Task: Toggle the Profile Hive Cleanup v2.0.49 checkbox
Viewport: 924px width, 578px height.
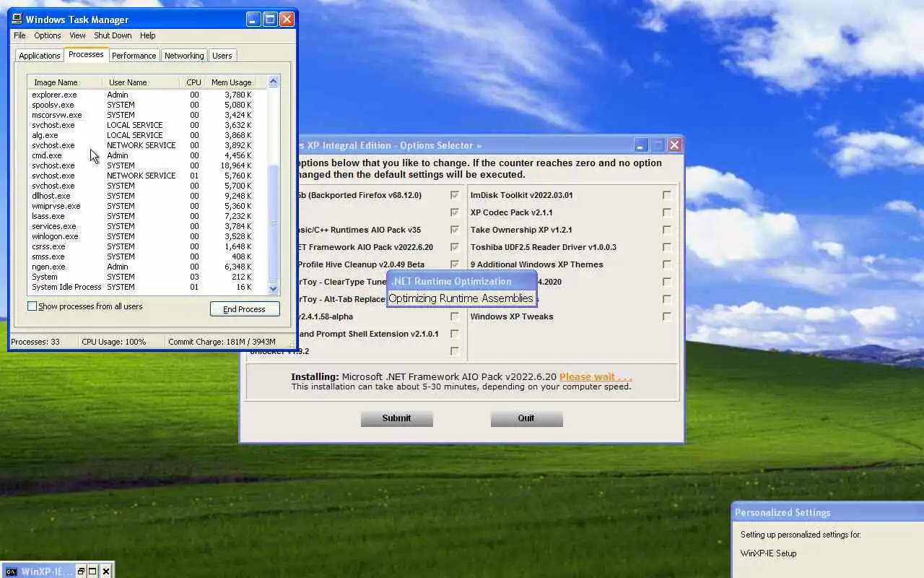Action: click(455, 264)
